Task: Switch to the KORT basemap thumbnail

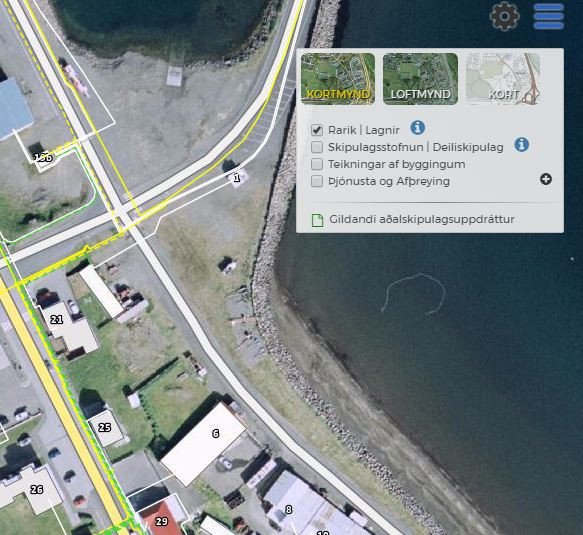Action: [503, 79]
